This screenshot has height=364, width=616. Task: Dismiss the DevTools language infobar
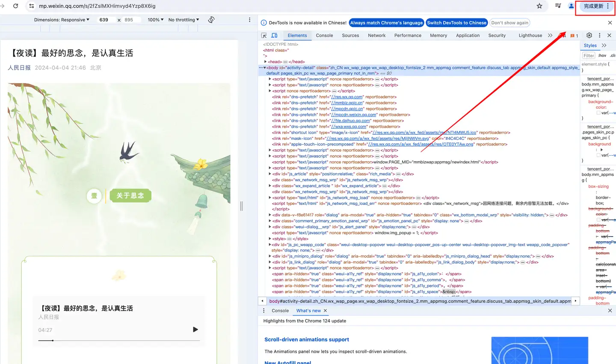(x=610, y=23)
